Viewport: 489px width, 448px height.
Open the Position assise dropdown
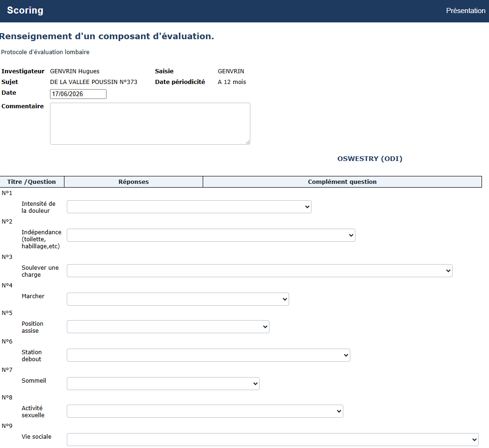pos(168,327)
